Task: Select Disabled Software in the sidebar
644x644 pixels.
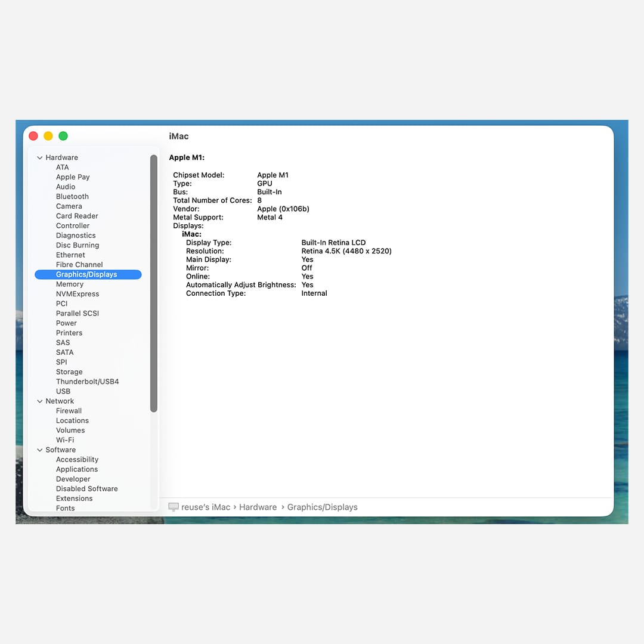Action: [x=86, y=489]
